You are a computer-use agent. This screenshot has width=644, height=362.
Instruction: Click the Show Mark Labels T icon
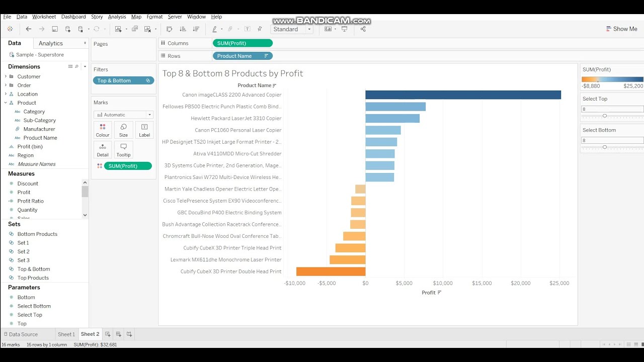tap(247, 29)
